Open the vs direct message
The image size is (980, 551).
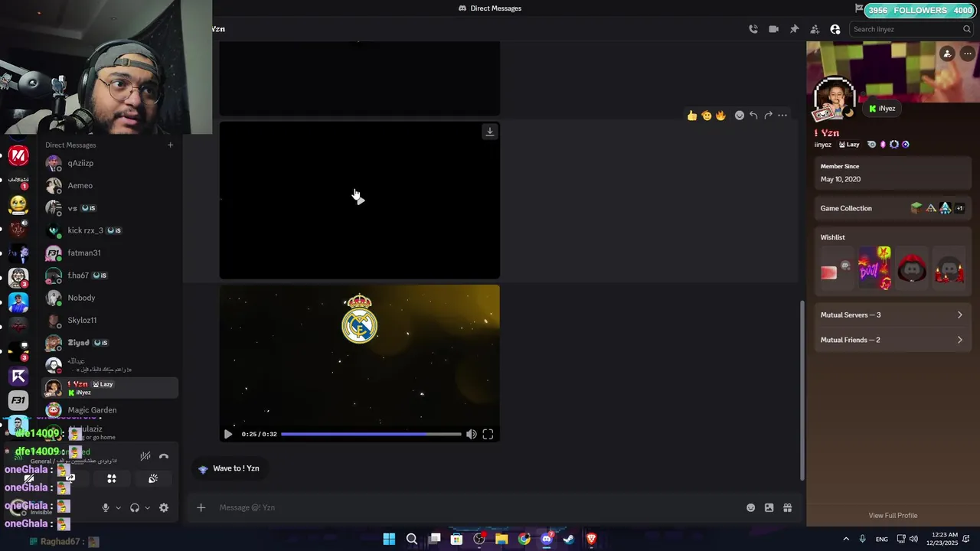tap(109, 208)
